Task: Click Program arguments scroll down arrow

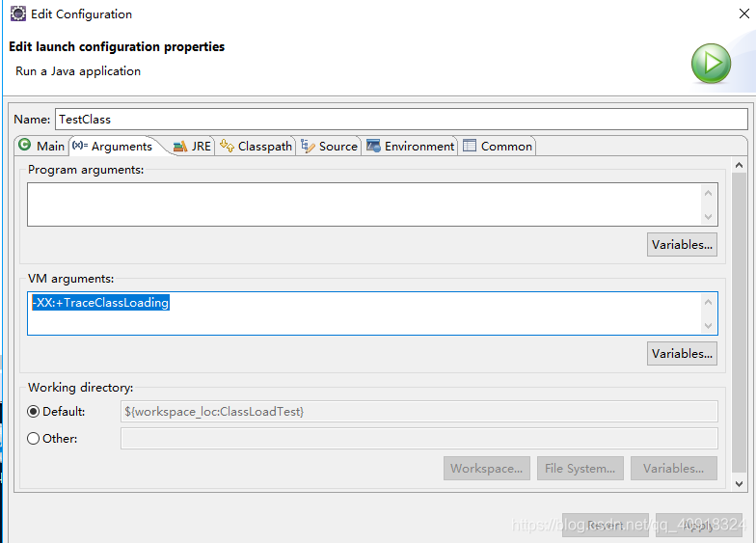Action: (x=708, y=216)
